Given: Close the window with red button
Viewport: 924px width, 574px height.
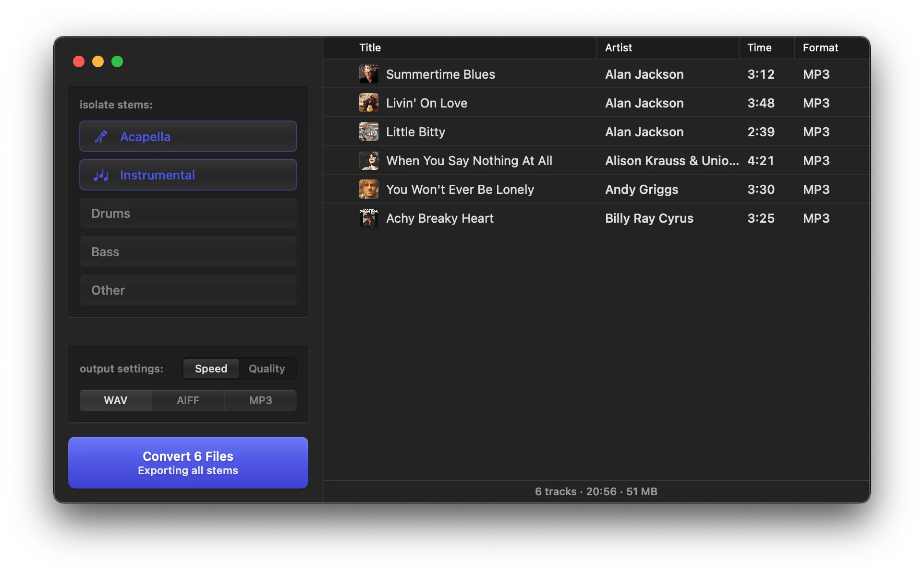Looking at the screenshot, I should pos(79,61).
